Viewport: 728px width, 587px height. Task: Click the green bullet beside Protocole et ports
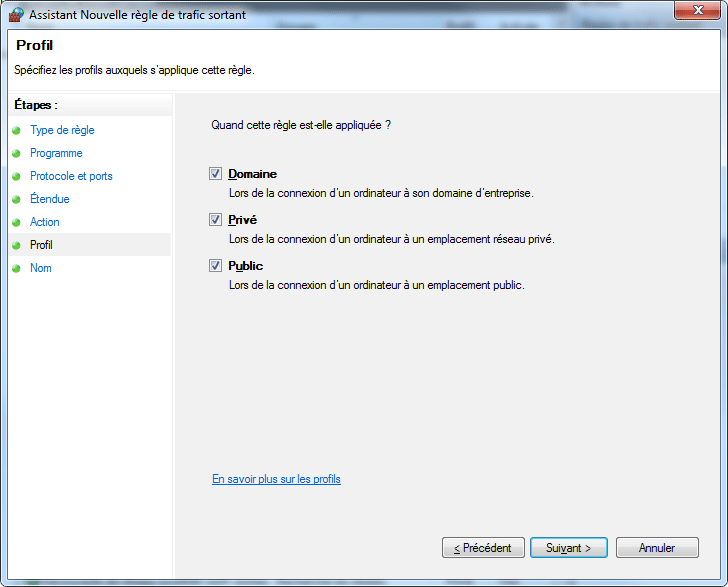(x=16, y=177)
